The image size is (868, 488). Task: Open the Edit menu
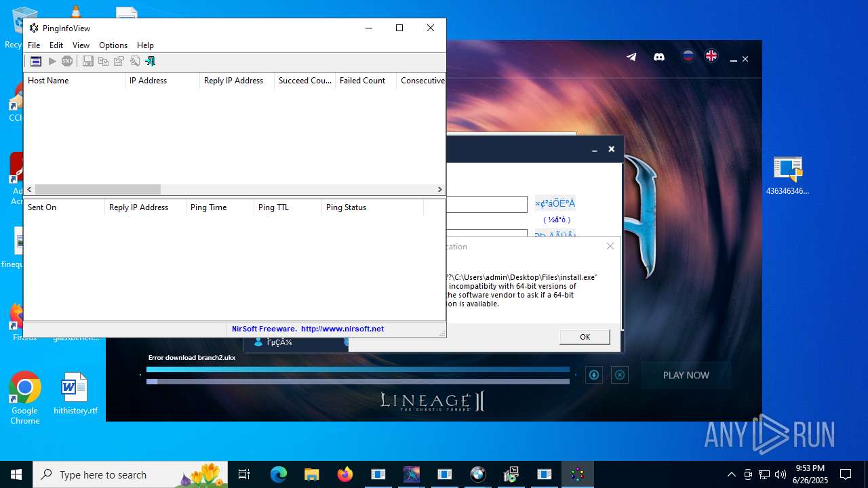[x=56, y=45]
